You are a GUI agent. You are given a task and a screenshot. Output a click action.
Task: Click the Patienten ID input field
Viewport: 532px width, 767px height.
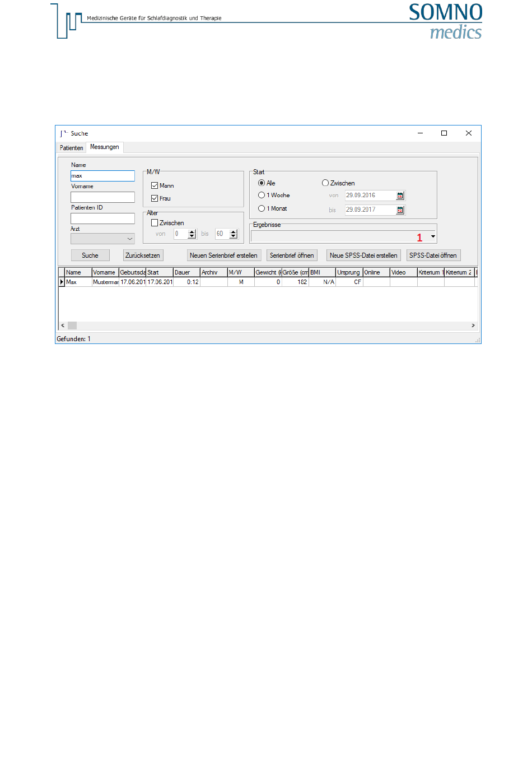(102, 219)
